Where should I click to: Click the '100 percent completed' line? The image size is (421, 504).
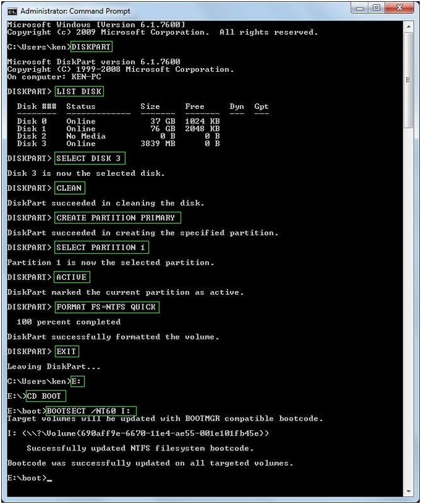tap(69, 322)
